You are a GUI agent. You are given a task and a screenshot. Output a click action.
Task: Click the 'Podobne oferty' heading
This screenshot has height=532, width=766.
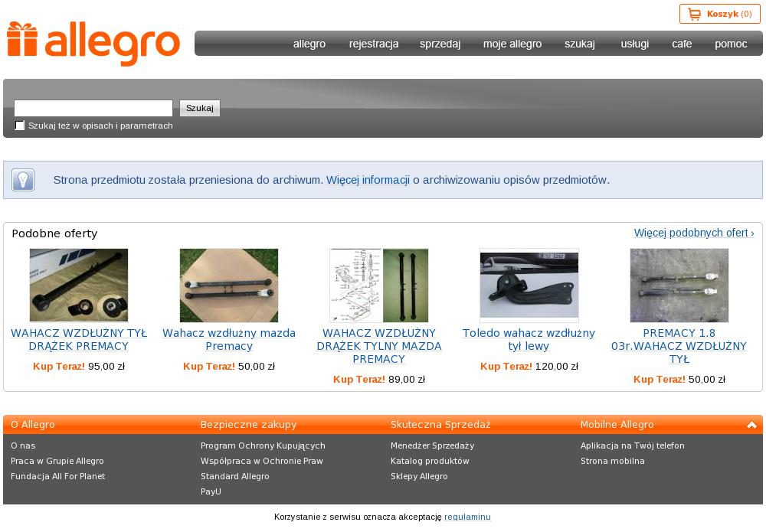pyautogui.click(x=54, y=233)
